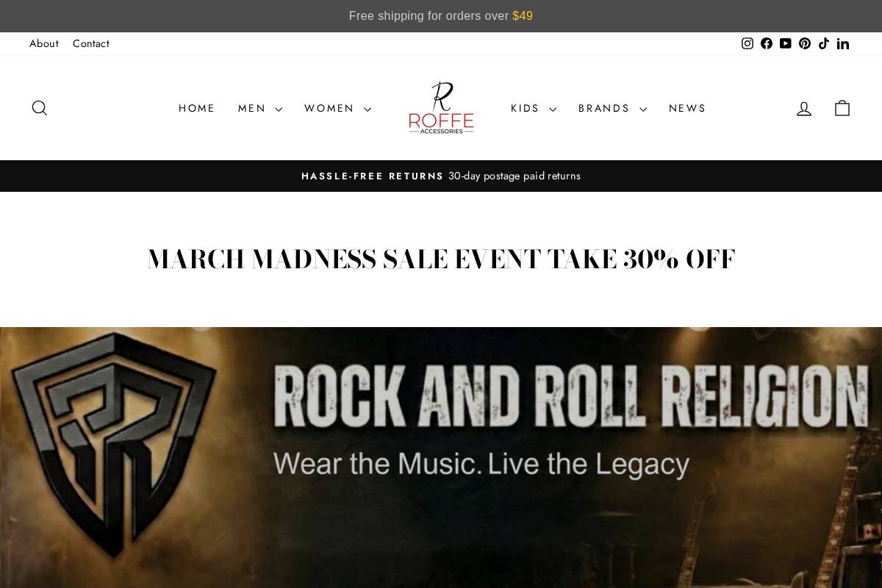Visit the TikTok social icon

point(824,43)
